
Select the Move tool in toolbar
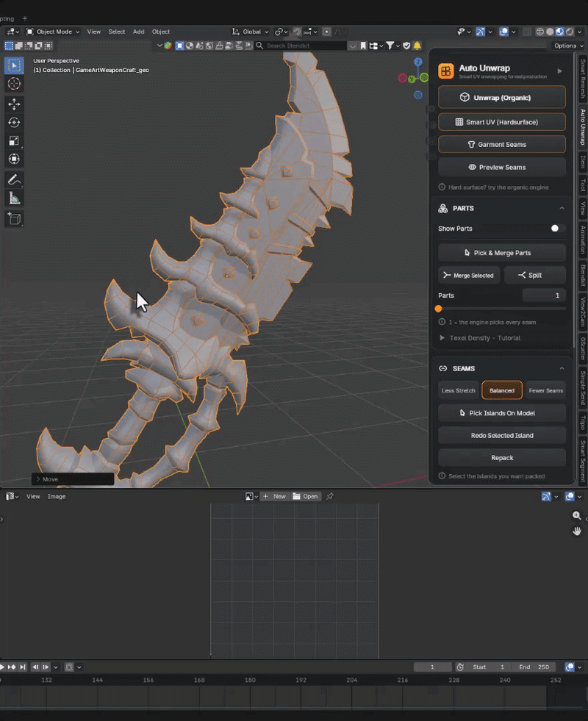pos(14,104)
